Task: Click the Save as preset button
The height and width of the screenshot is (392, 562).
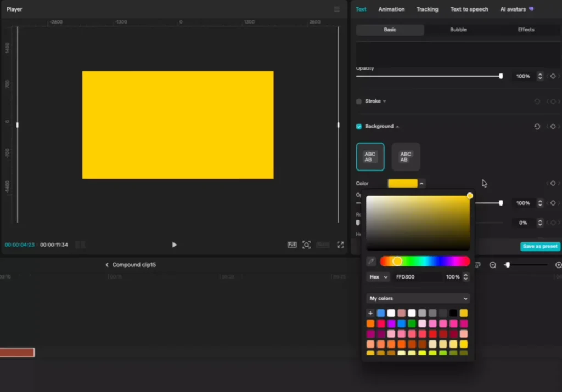Action: coord(540,246)
